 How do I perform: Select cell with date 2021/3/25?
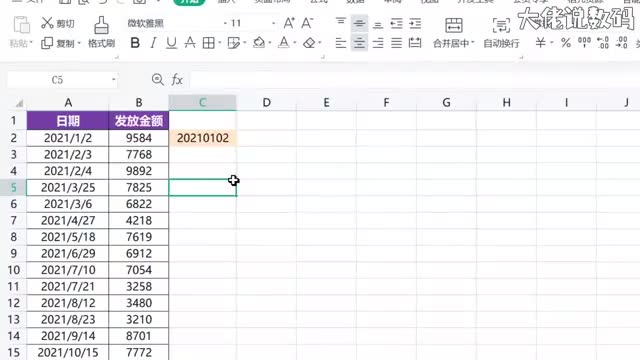(x=68, y=187)
